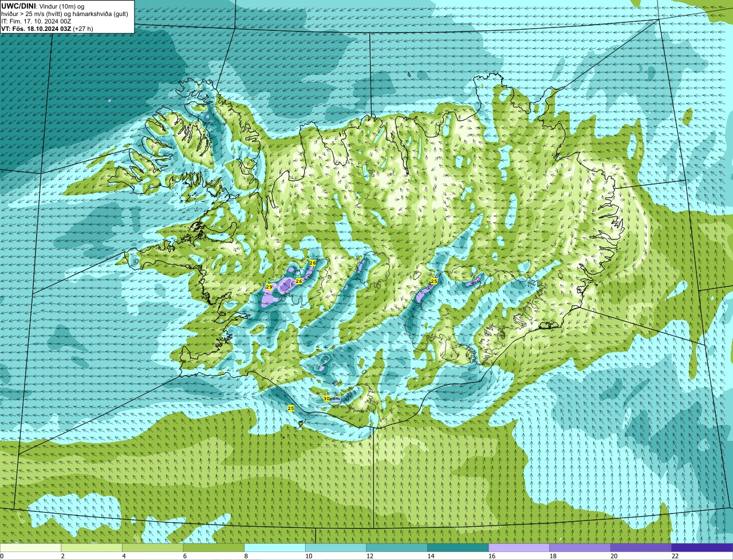
Task: Select the 18–20 m/s purple swatch
Action: click(580, 547)
